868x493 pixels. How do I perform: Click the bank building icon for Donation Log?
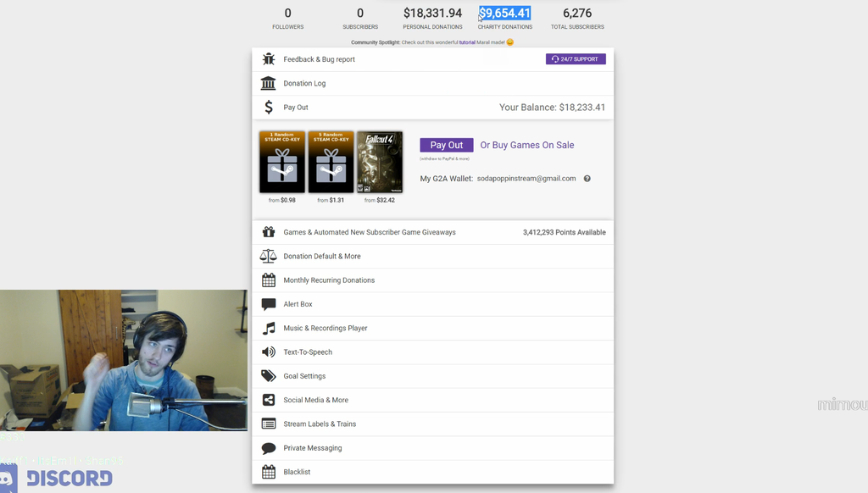[x=269, y=83]
